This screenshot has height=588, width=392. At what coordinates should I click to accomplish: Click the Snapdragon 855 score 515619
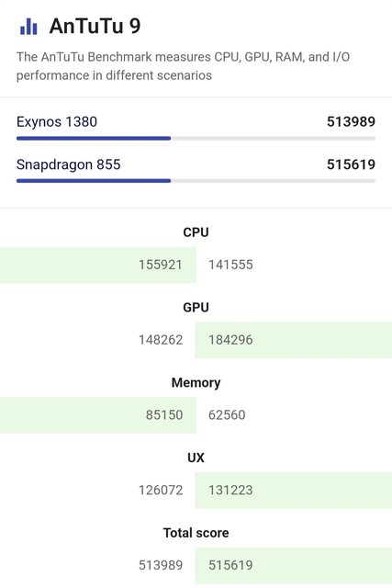click(351, 164)
